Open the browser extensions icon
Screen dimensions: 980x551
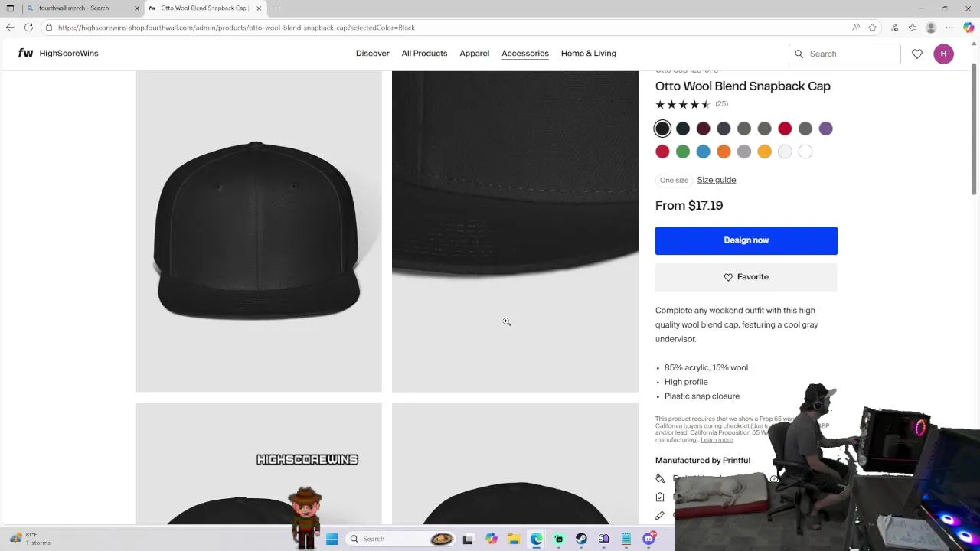point(894,28)
